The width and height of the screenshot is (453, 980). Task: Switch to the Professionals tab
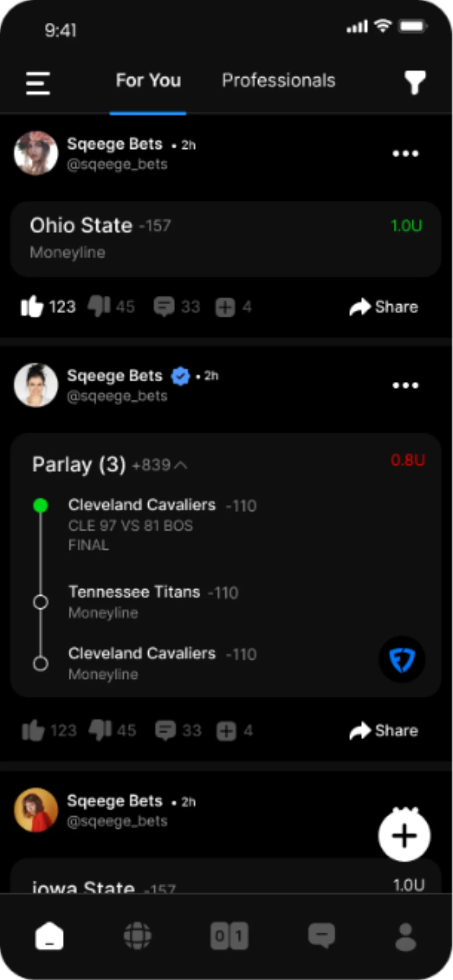(x=278, y=80)
